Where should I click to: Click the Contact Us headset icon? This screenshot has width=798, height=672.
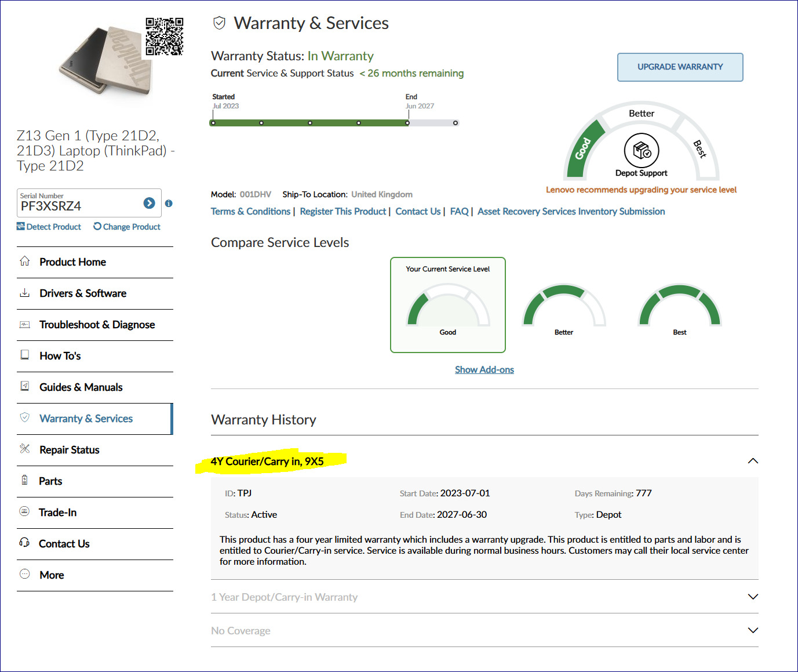24,543
